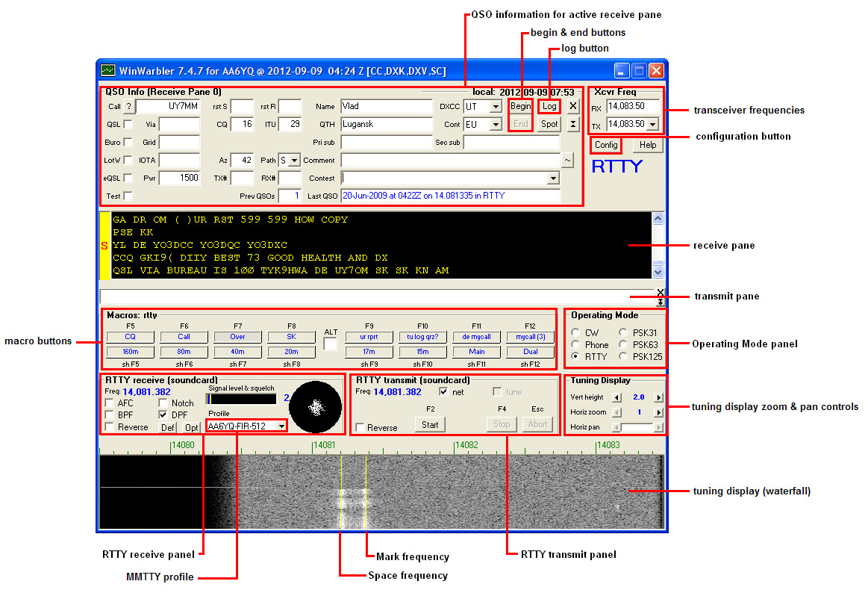Click the Name field showing Vlad
This screenshot has height=593, width=868.
[x=387, y=106]
